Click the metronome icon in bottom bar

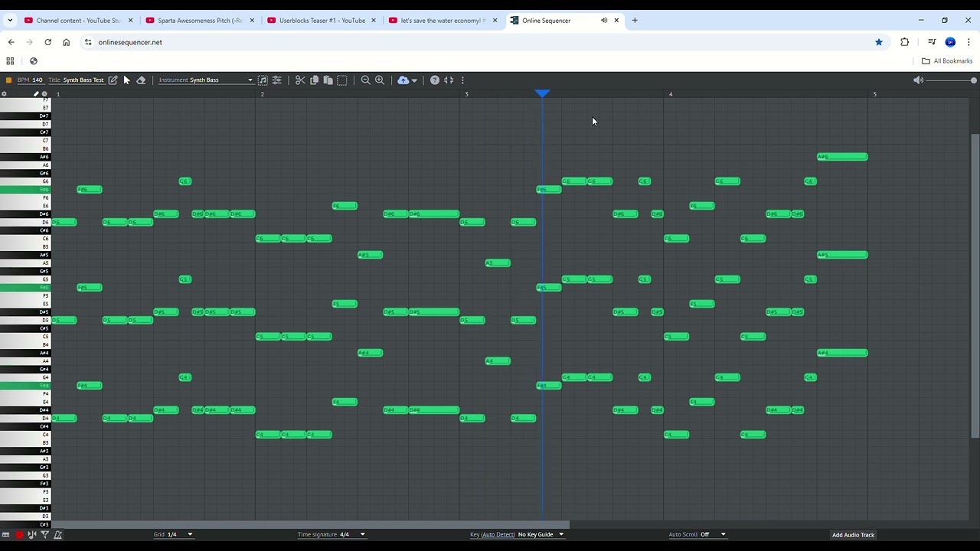coord(58,534)
